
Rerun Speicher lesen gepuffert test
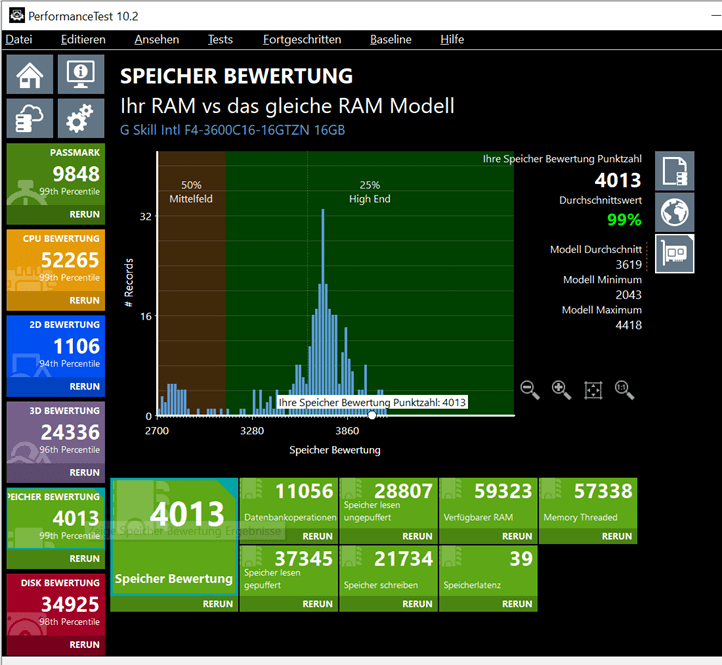coord(317,604)
